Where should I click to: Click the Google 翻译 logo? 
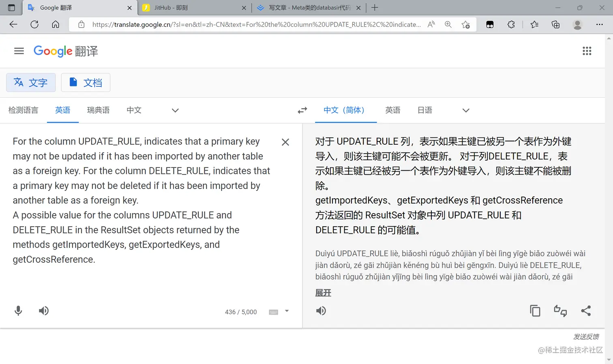click(66, 51)
